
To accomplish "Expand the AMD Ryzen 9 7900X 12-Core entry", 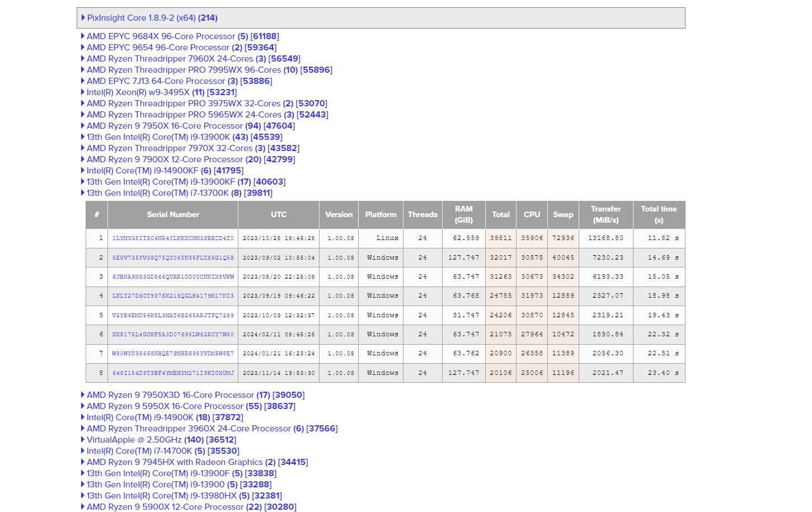I will point(187,159).
